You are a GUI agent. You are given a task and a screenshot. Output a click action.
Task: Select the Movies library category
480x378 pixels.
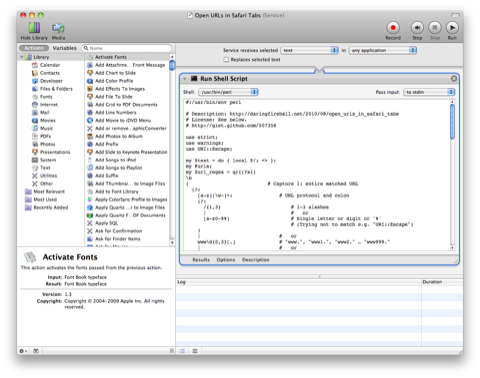click(48, 120)
